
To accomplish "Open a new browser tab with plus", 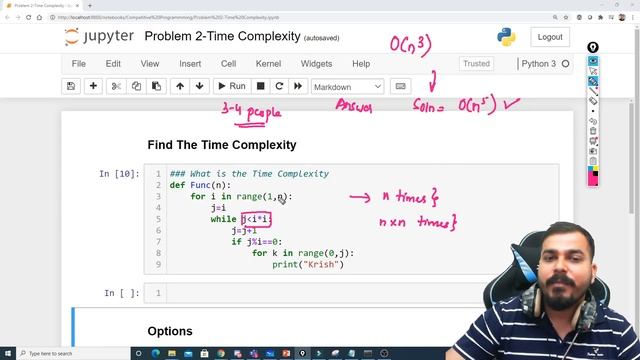I will tap(90, 6).
